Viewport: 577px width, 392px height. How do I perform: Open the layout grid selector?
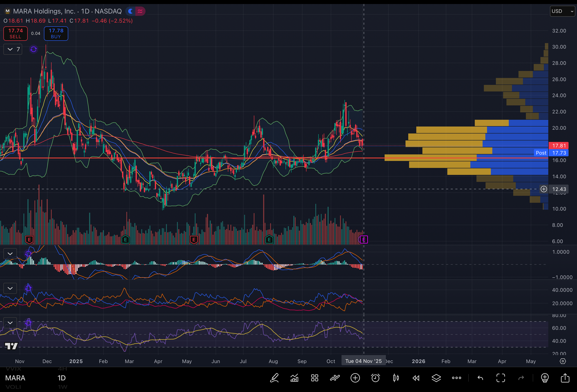coord(314,378)
